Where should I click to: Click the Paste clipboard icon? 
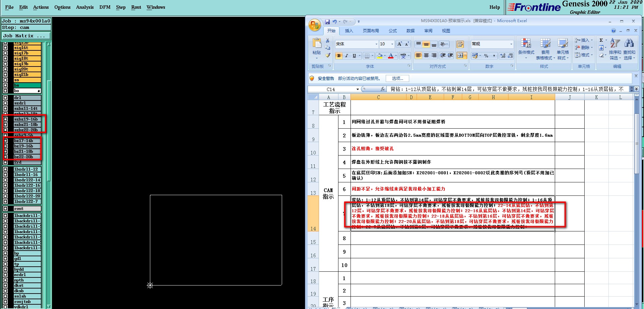(x=317, y=43)
